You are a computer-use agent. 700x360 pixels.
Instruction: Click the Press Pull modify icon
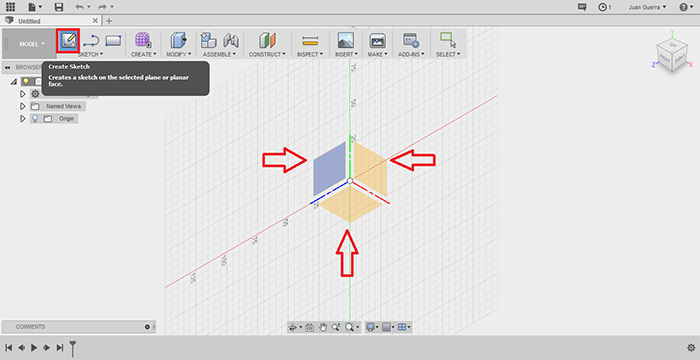178,40
